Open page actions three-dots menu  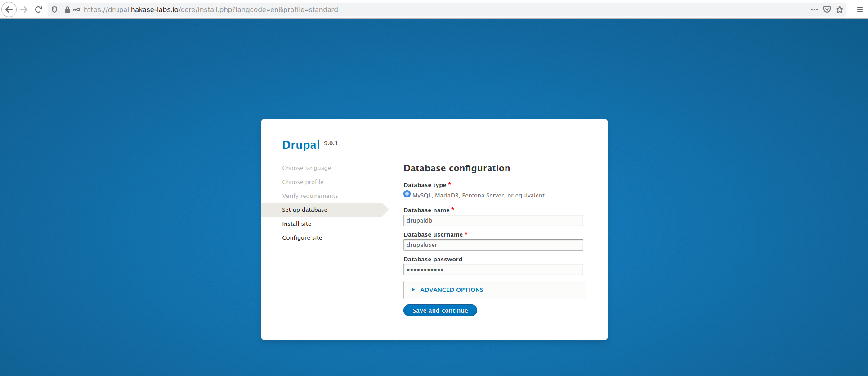pyautogui.click(x=814, y=9)
